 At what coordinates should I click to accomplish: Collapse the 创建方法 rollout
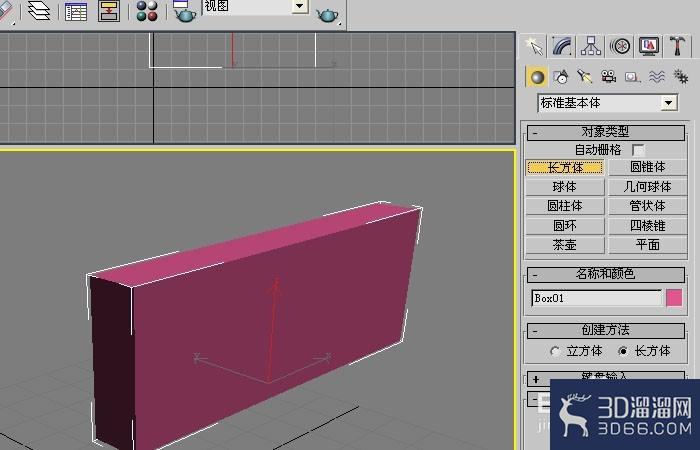[x=605, y=330]
